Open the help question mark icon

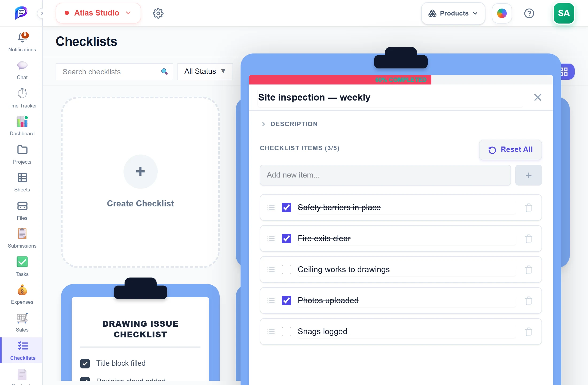[x=529, y=13]
